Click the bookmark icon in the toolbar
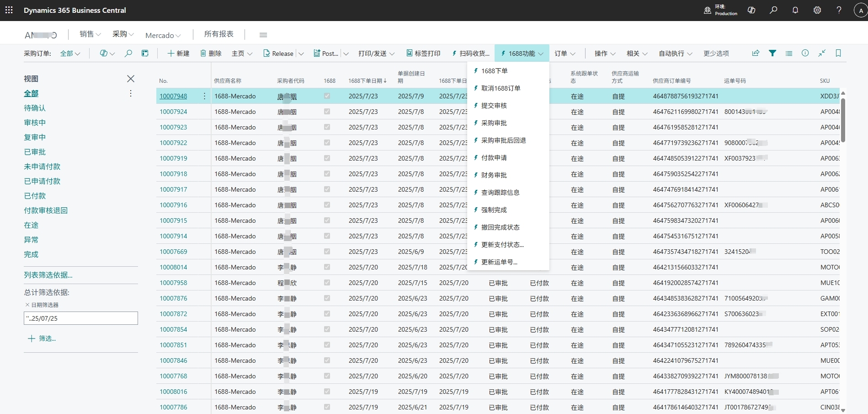The width and height of the screenshot is (868, 414). (838, 53)
